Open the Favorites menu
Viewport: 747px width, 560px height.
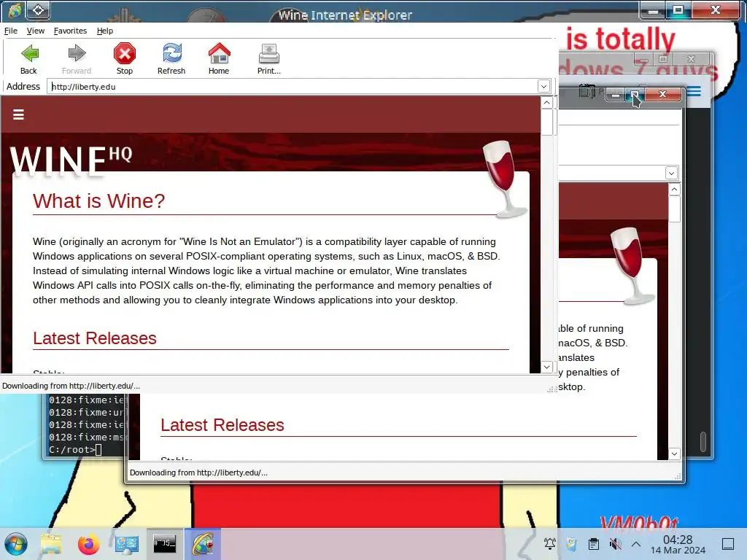click(x=71, y=31)
